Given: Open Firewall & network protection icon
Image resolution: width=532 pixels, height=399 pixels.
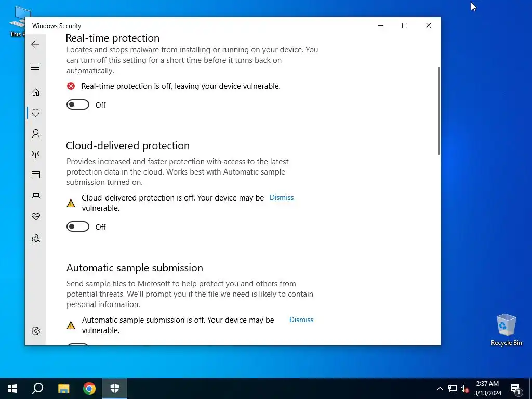Looking at the screenshot, I should pos(36,154).
